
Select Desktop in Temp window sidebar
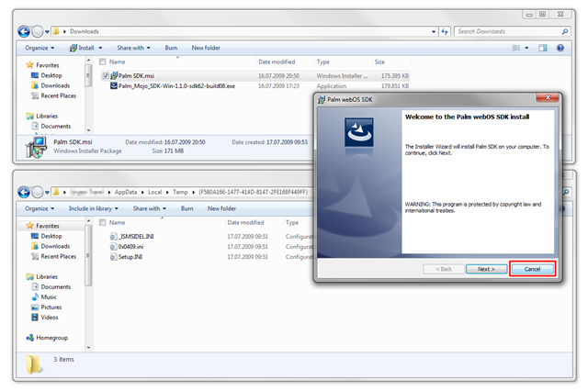[47, 236]
